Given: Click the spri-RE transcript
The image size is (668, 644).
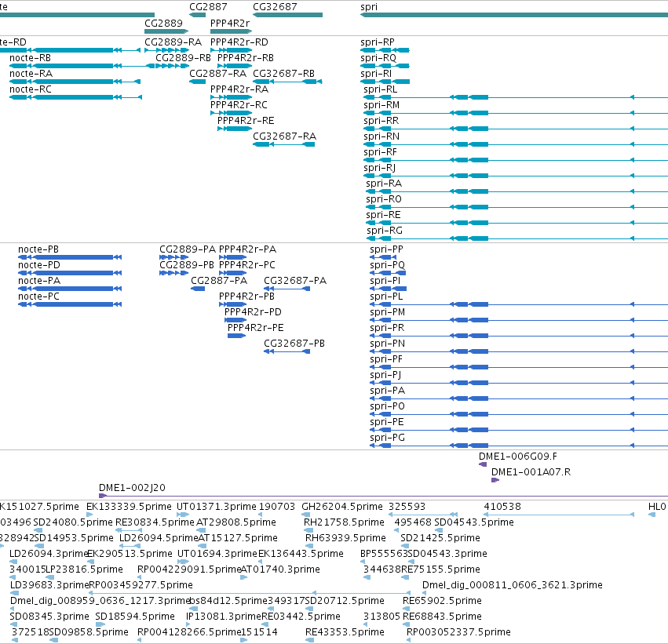Looking at the screenshot, I should [x=517, y=223].
